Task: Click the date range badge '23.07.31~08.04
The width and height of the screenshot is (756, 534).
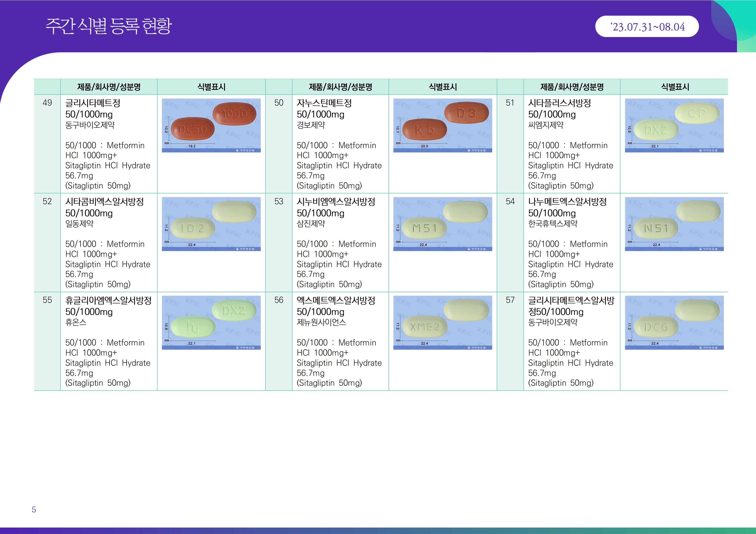Action: [x=647, y=27]
